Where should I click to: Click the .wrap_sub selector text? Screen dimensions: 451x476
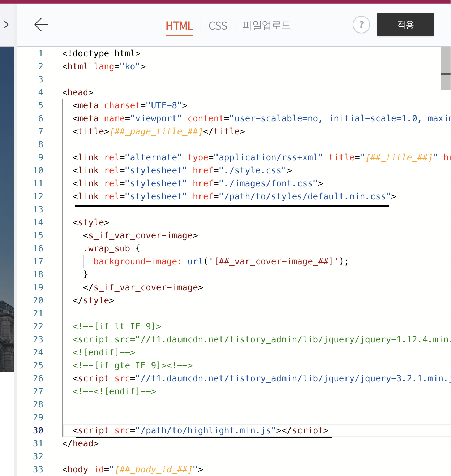pyautogui.click(x=107, y=248)
